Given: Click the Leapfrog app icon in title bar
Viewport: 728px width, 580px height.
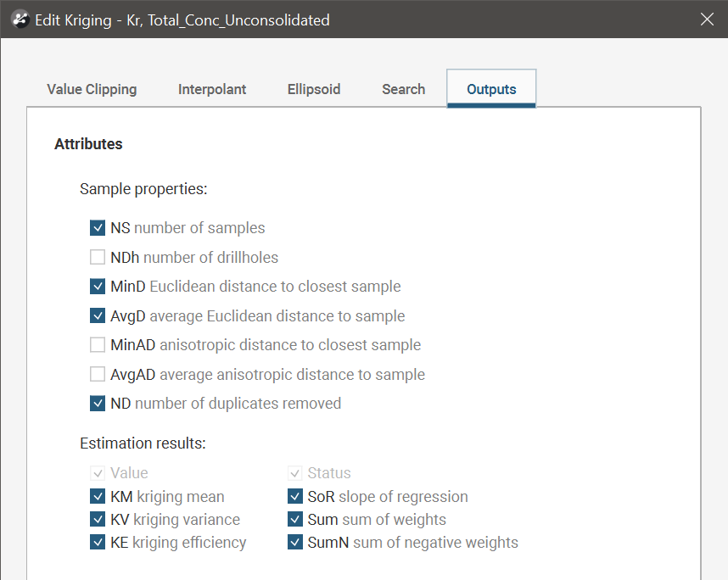Looking at the screenshot, I should [20, 20].
